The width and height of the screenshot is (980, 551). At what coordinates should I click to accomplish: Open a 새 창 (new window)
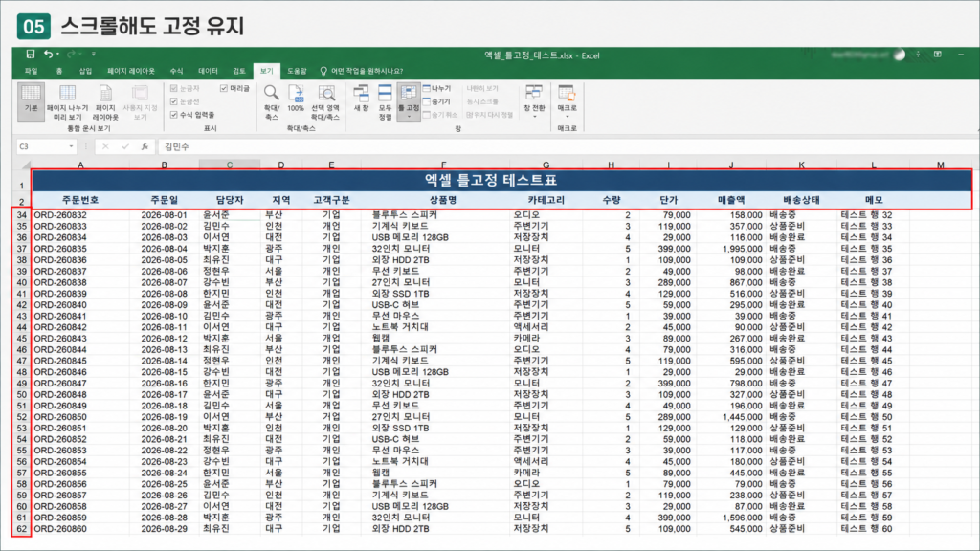(x=361, y=99)
